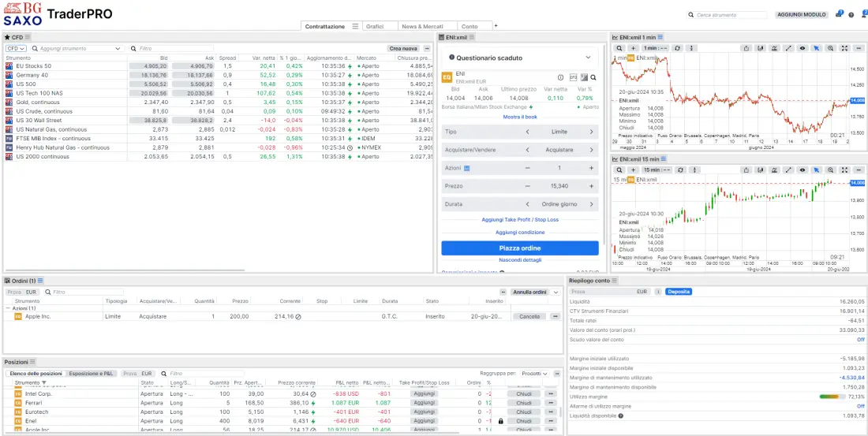The image size is (868, 436).
Task: Open the CFD watchlist type dropdown
Action: tap(16, 49)
